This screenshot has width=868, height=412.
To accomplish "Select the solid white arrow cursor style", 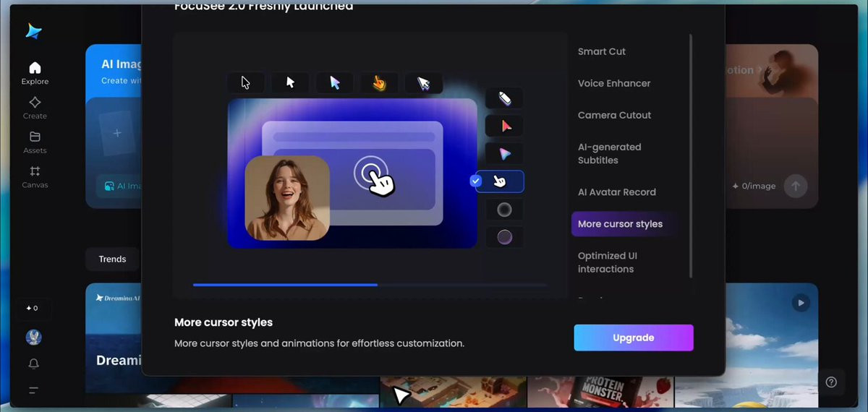I will (290, 82).
